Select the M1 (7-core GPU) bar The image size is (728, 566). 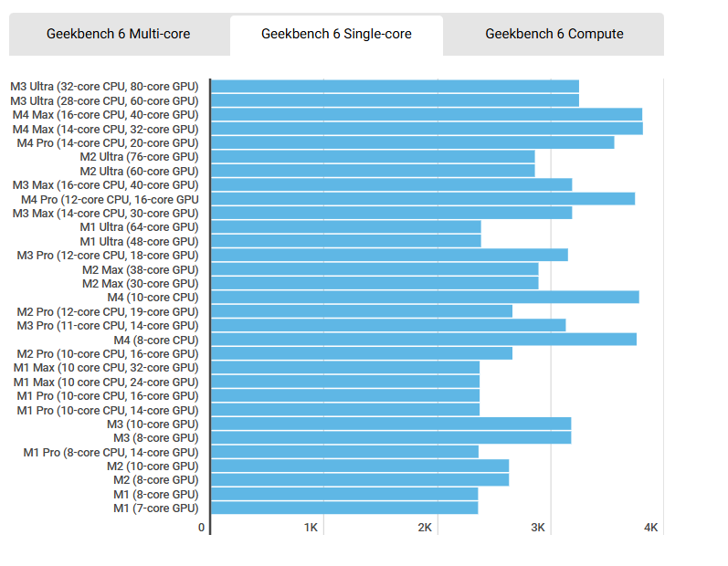[x=344, y=508]
